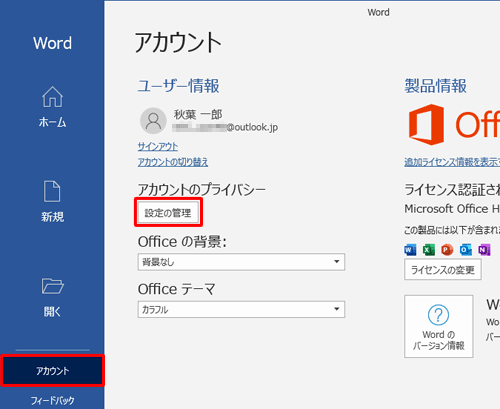
Task: Click the 設定の管理 button
Action: [168, 213]
